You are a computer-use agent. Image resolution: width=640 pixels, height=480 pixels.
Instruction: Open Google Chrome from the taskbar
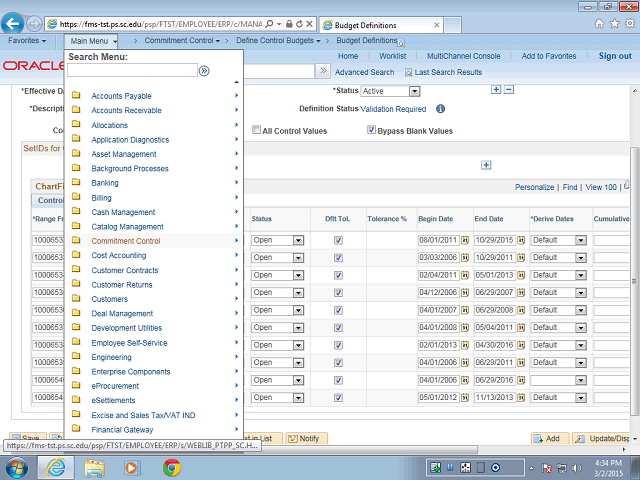tap(172, 467)
